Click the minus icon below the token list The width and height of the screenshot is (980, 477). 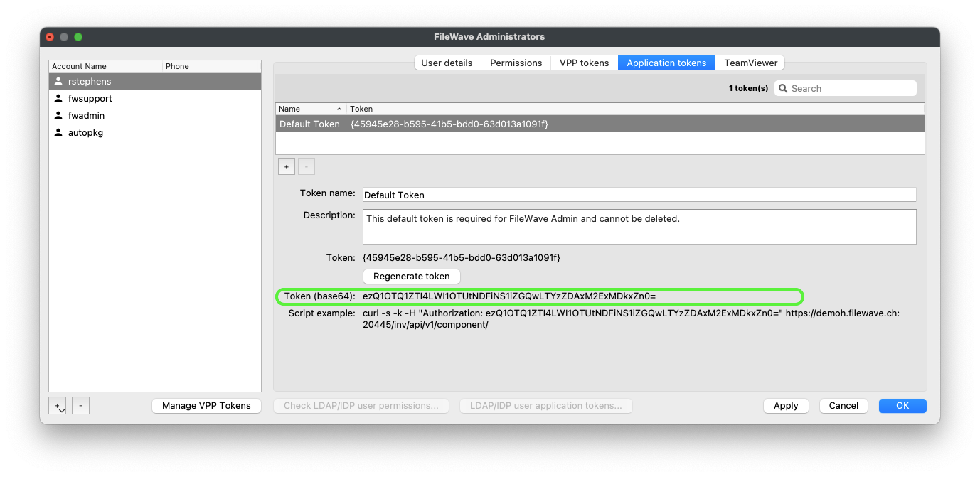[x=306, y=166]
